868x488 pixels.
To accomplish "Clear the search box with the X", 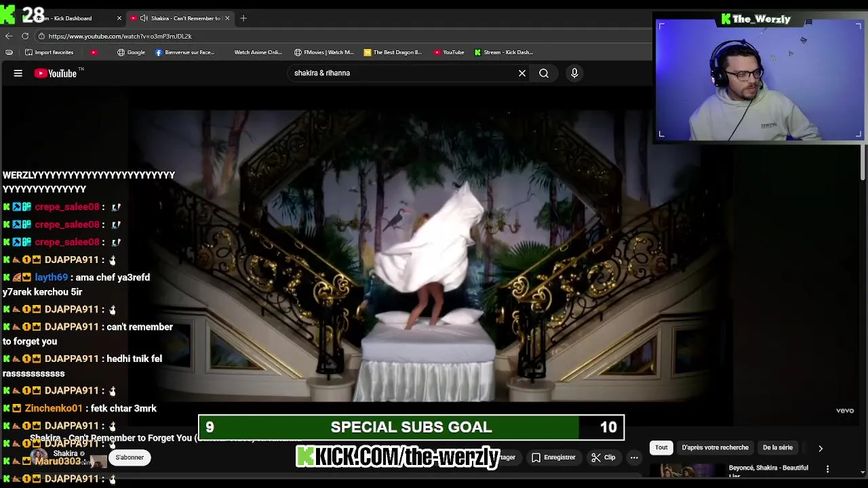I will tap(522, 73).
